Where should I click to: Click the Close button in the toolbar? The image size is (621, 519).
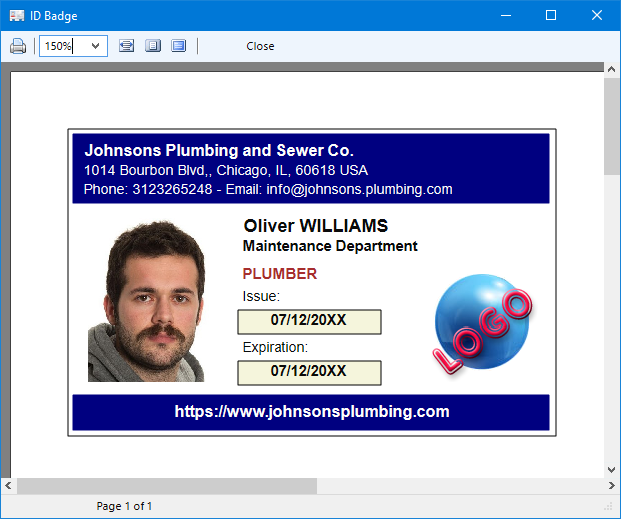(x=260, y=46)
